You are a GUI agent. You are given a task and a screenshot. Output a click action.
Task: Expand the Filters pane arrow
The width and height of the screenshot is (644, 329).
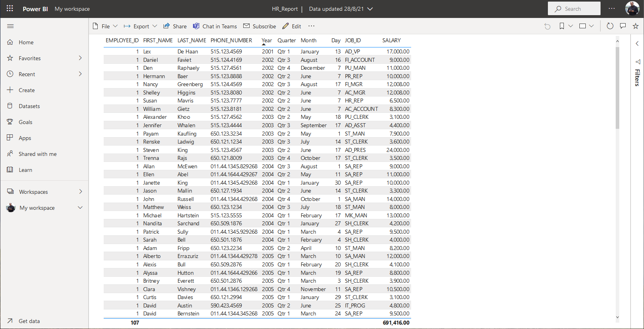637,43
